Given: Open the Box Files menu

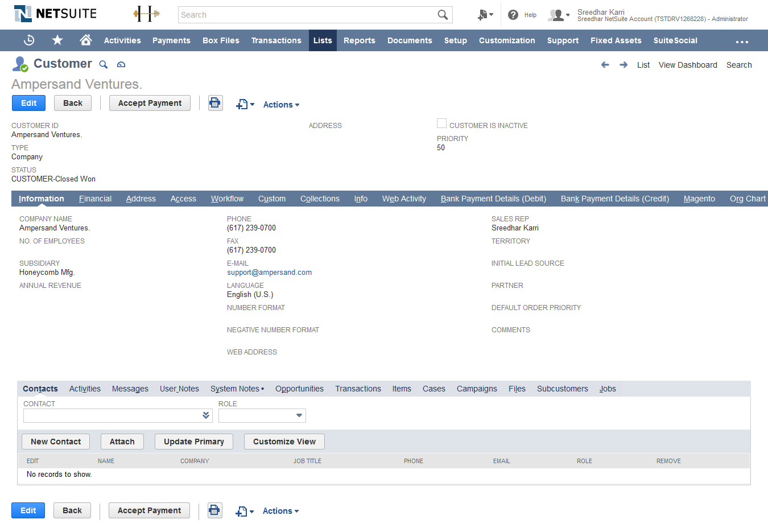Looking at the screenshot, I should point(221,40).
